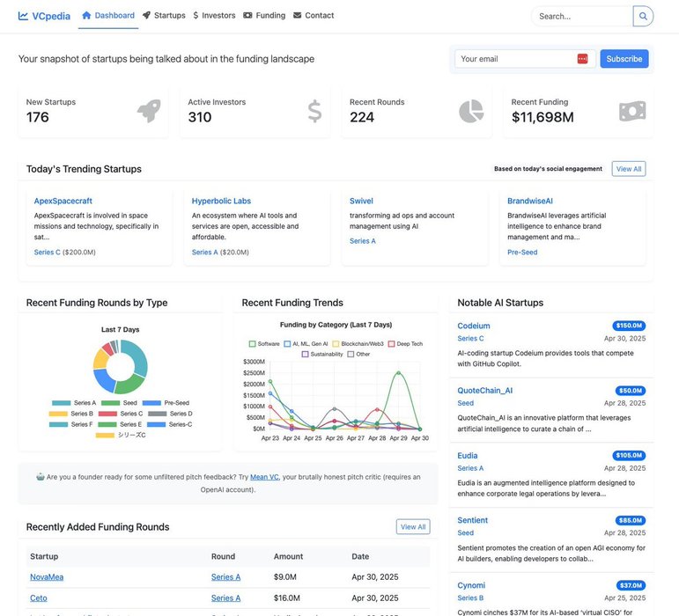Click the VCpedia brand name
This screenshot has height=616, width=679.
click(x=51, y=16)
